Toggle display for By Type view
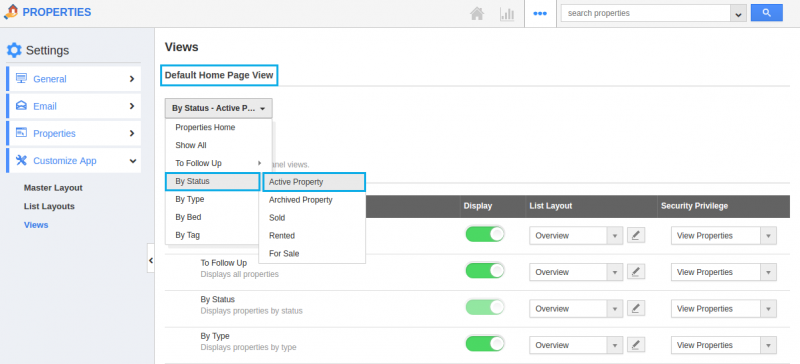 pos(485,344)
